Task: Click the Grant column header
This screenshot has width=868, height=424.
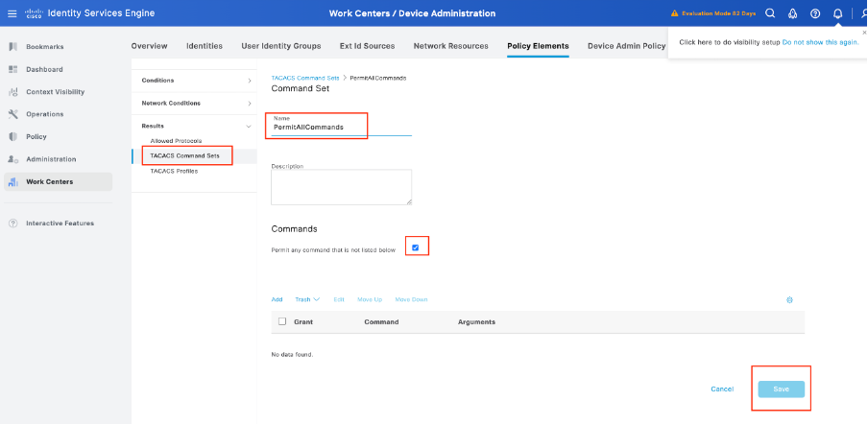Action: [x=303, y=321]
